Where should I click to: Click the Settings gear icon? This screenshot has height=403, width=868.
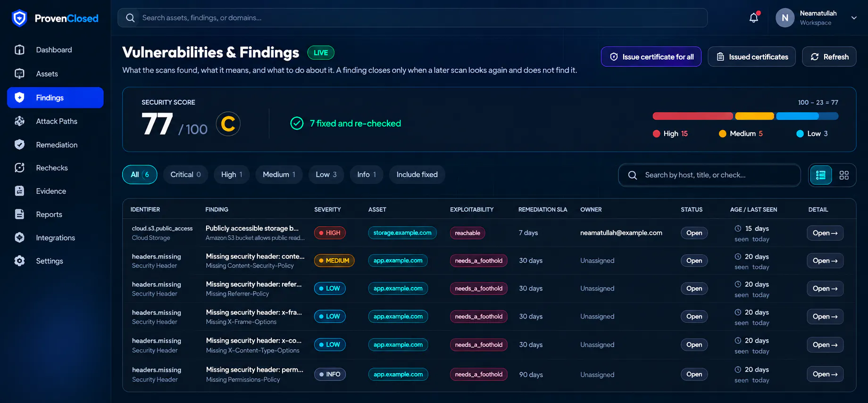tap(19, 261)
